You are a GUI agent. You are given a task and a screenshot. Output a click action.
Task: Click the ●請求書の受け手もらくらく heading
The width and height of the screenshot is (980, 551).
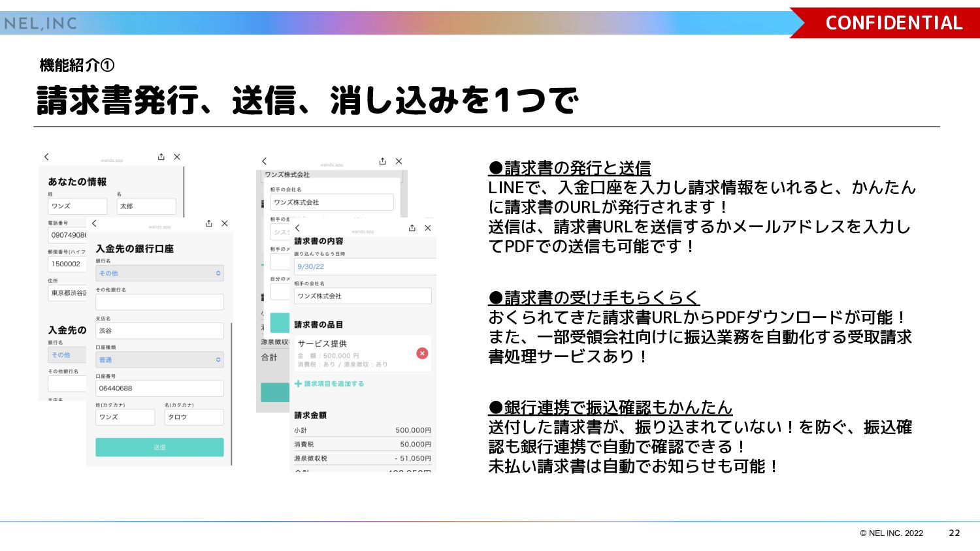click(x=594, y=298)
